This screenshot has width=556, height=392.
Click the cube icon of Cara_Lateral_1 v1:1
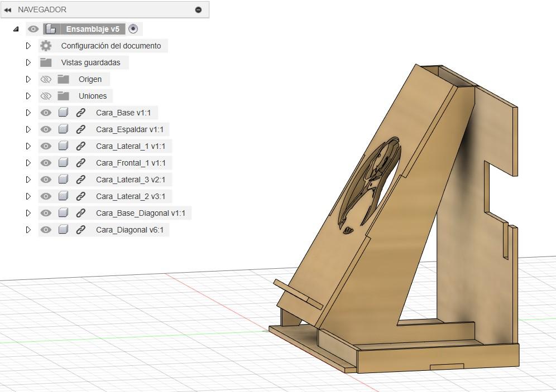pos(63,146)
